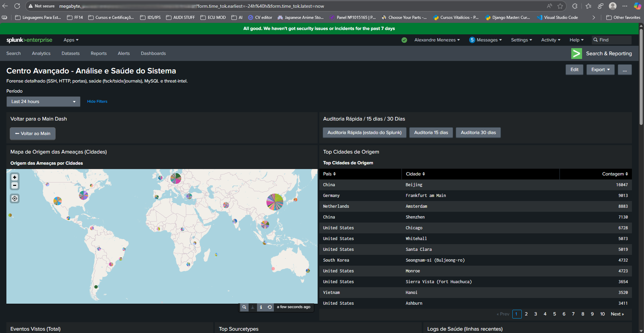The width and height of the screenshot is (644, 333).
Task: Reset the map to initial location
Action: coord(14,198)
